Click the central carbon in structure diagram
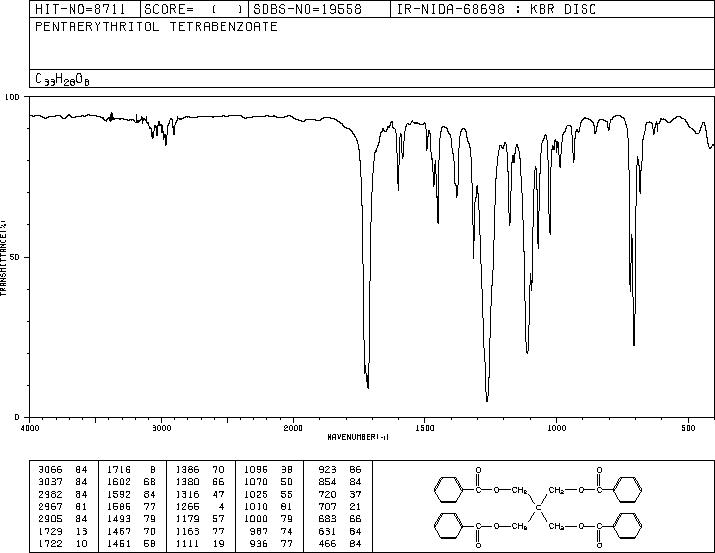The width and height of the screenshot is (715, 553). point(538,507)
